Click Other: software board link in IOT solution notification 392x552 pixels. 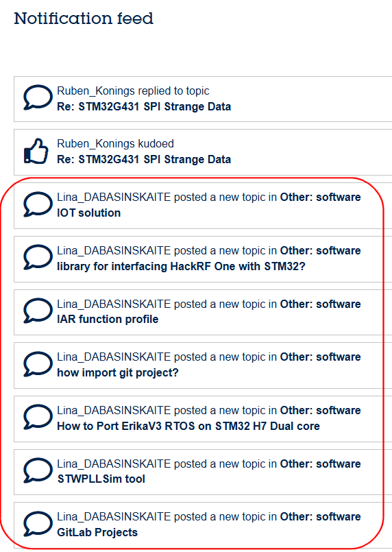point(320,197)
